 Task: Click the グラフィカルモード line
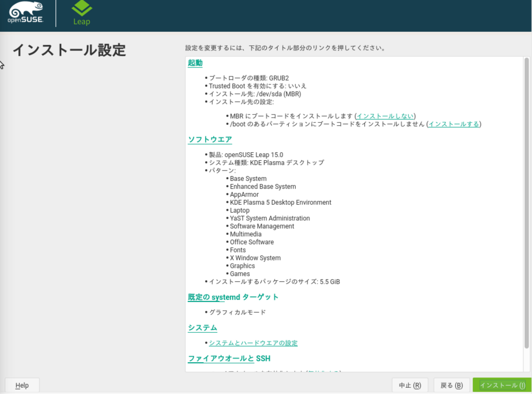(x=237, y=312)
